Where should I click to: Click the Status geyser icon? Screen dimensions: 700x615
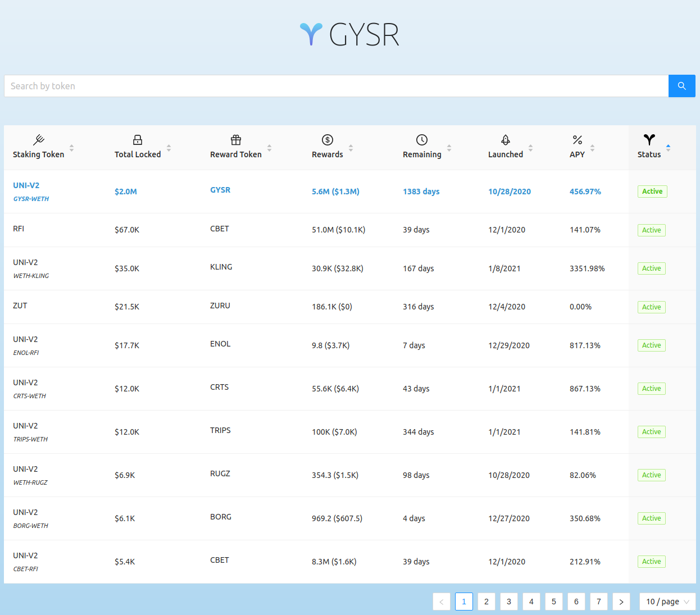[649, 139]
